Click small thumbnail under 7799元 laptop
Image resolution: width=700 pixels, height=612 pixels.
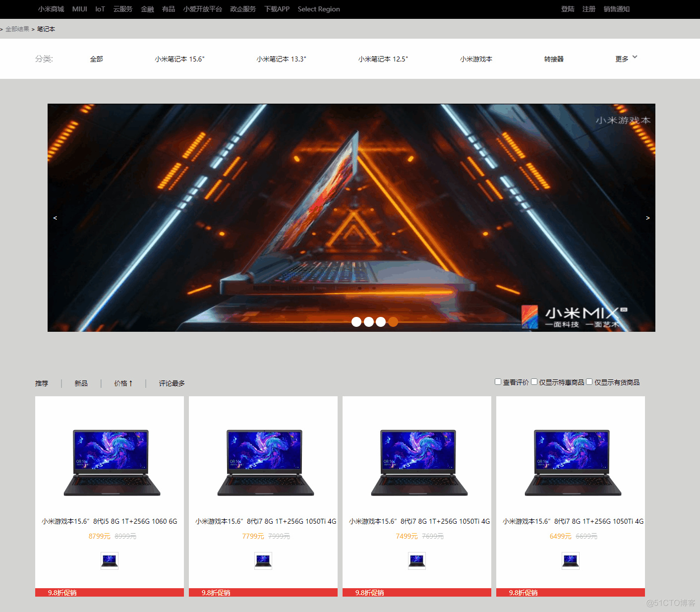click(x=263, y=561)
